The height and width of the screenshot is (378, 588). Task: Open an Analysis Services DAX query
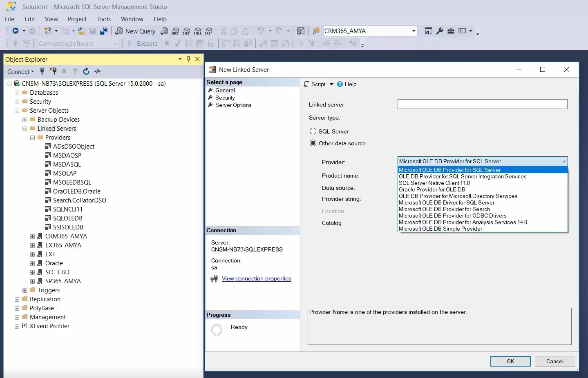(x=208, y=31)
